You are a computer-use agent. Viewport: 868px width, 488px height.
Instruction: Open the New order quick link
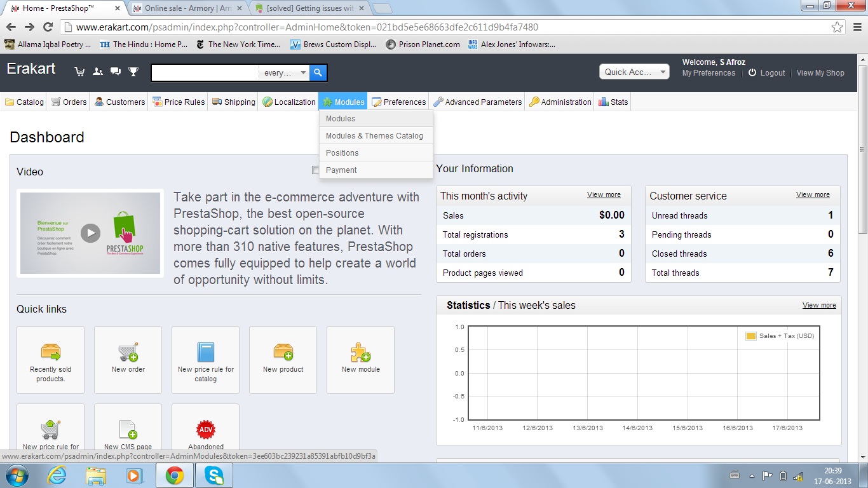(x=128, y=360)
